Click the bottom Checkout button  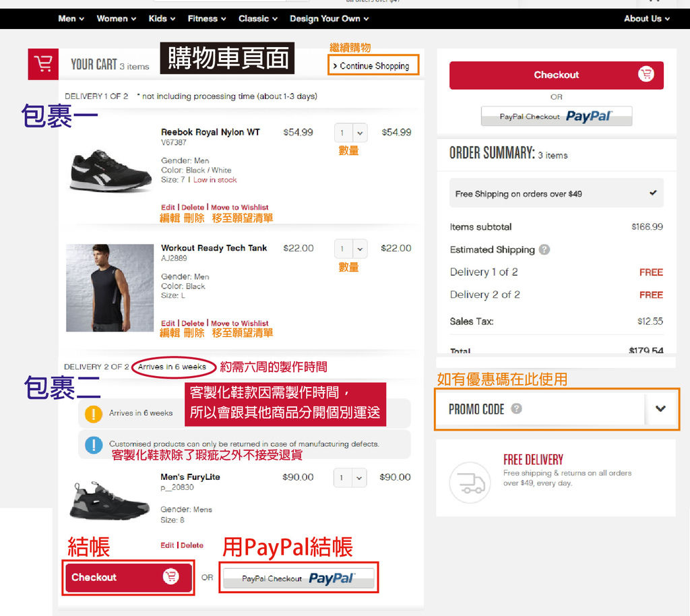(128, 577)
